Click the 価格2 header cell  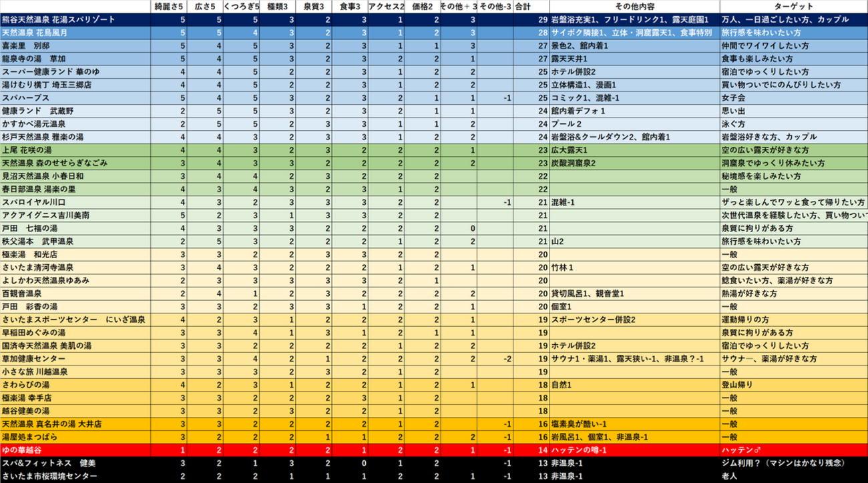point(423,7)
